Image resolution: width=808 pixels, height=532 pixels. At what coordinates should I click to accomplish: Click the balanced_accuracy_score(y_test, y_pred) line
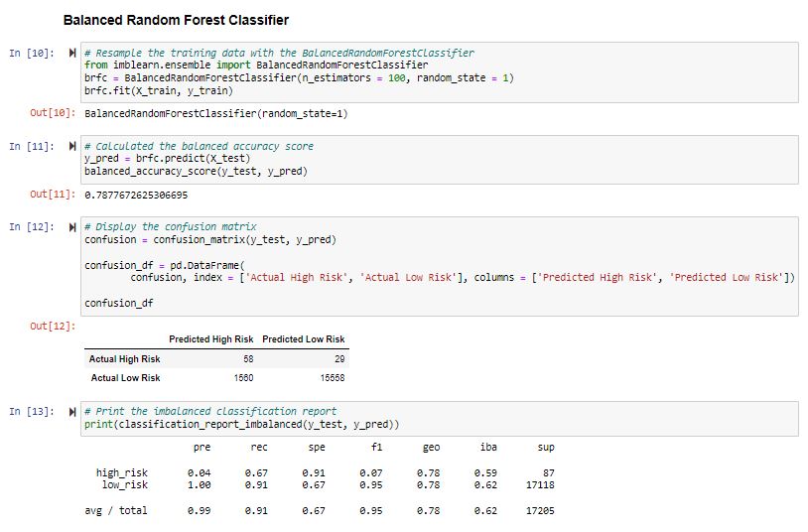click(x=196, y=171)
